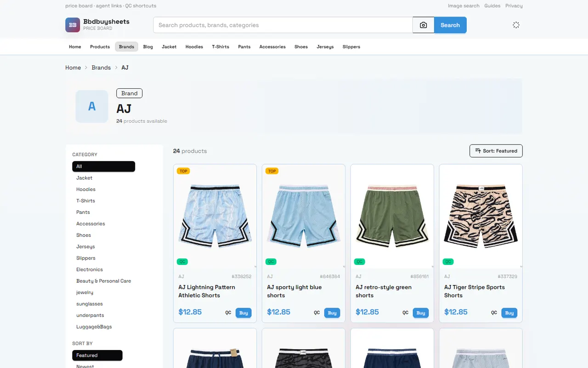This screenshot has width=588, height=368.
Task: Click the QC badge on Tiger Stripe shorts
Action: coord(448,262)
